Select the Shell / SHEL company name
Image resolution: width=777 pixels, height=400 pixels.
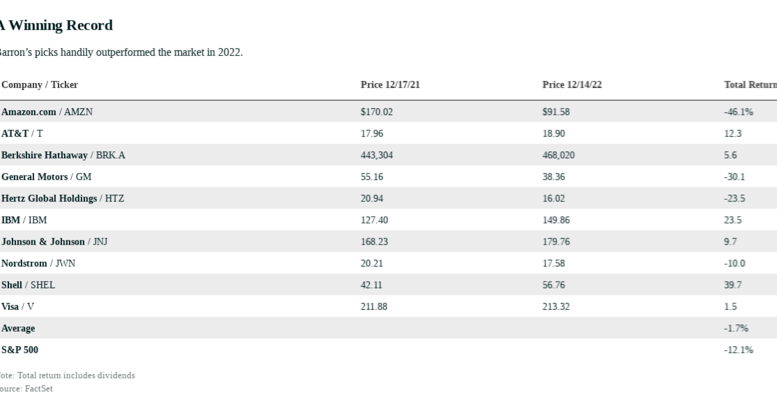pyautogui.click(x=28, y=285)
